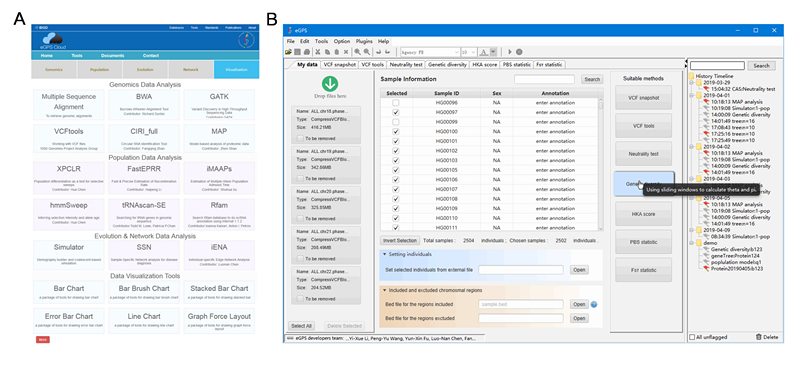Click the blue help icon beside sample.bed Open
The width and height of the screenshot is (800, 366).
(593, 305)
